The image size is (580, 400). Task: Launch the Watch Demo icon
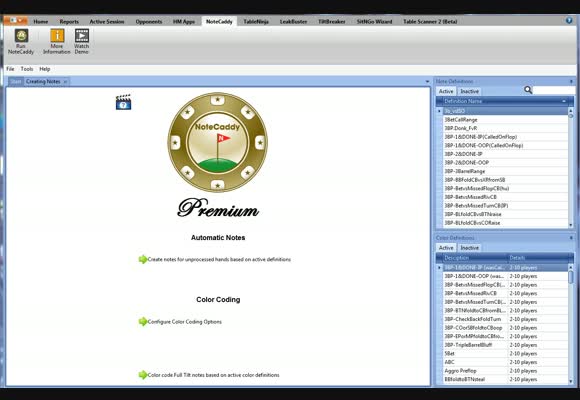point(82,36)
